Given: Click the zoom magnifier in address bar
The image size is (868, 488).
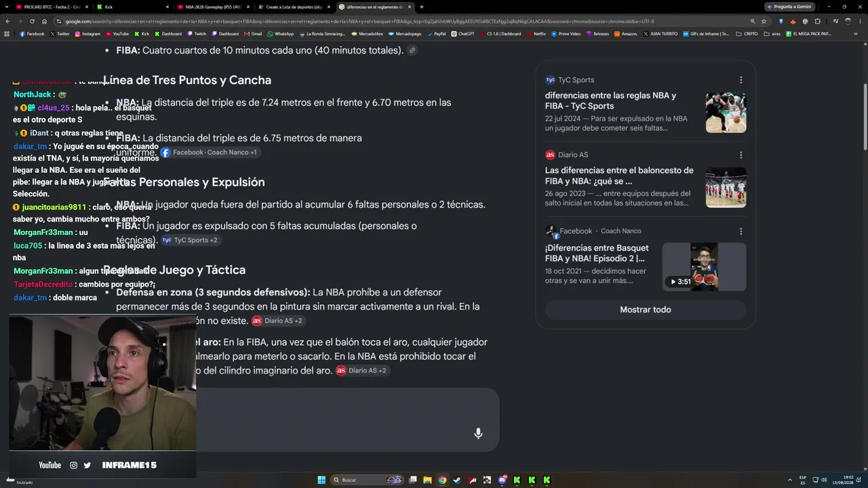Looking at the screenshot, I should (x=753, y=21).
